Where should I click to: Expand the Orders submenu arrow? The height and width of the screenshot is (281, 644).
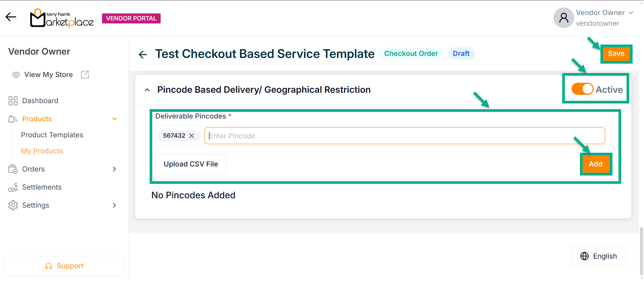(x=114, y=169)
